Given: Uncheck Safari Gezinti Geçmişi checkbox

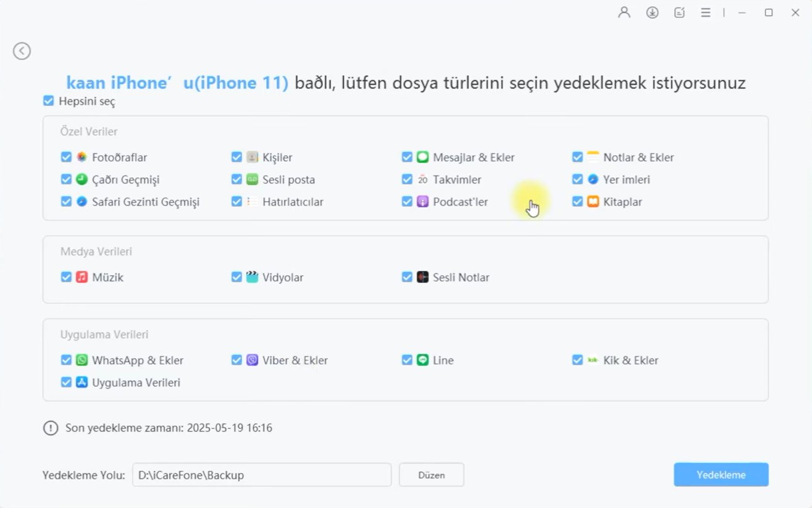Looking at the screenshot, I should [66, 202].
